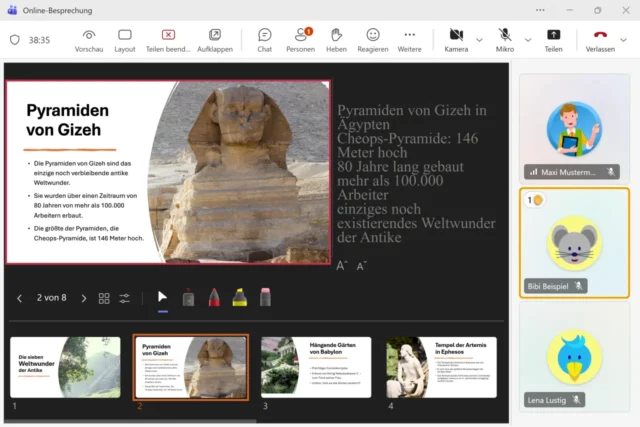Image resolution: width=640 pixels, height=427 pixels.
Task: Open Weitere more options in toolbar
Action: 409,41
